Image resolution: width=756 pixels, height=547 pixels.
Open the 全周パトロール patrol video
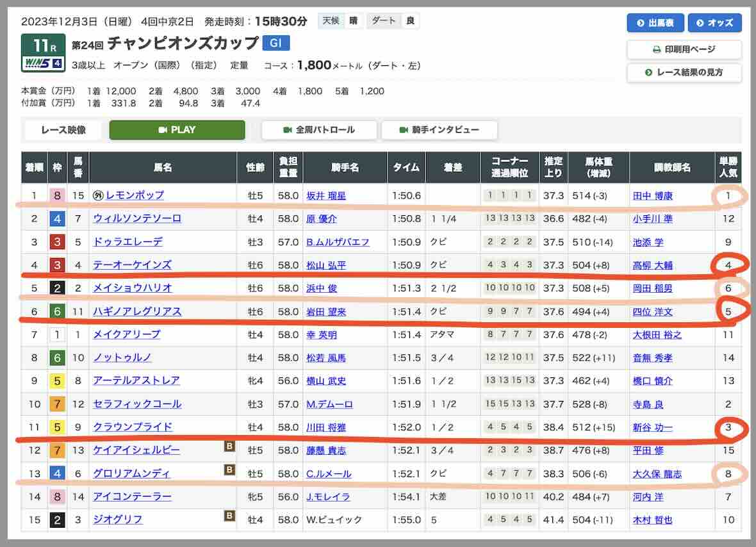tap(318, 129)
